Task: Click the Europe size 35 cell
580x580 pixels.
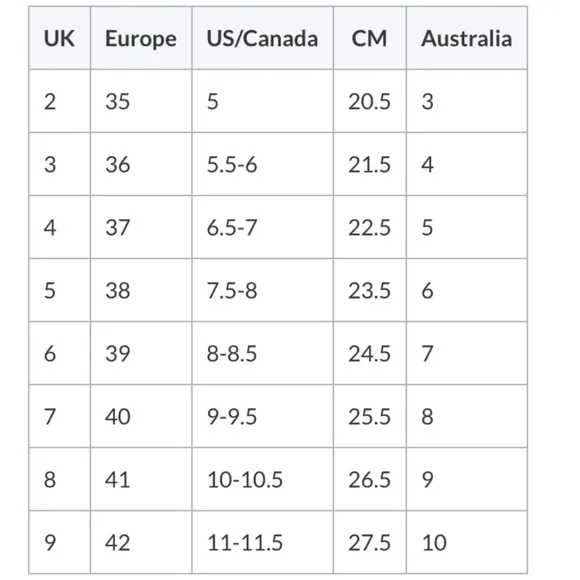Action: pyautogui.click(x=141, y=101)
